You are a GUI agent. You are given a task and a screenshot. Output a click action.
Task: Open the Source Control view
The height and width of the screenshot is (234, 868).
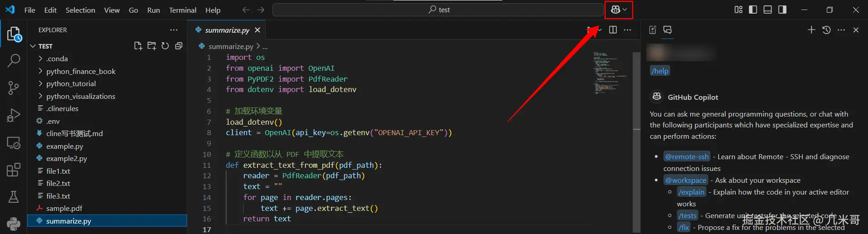point(14,88)
